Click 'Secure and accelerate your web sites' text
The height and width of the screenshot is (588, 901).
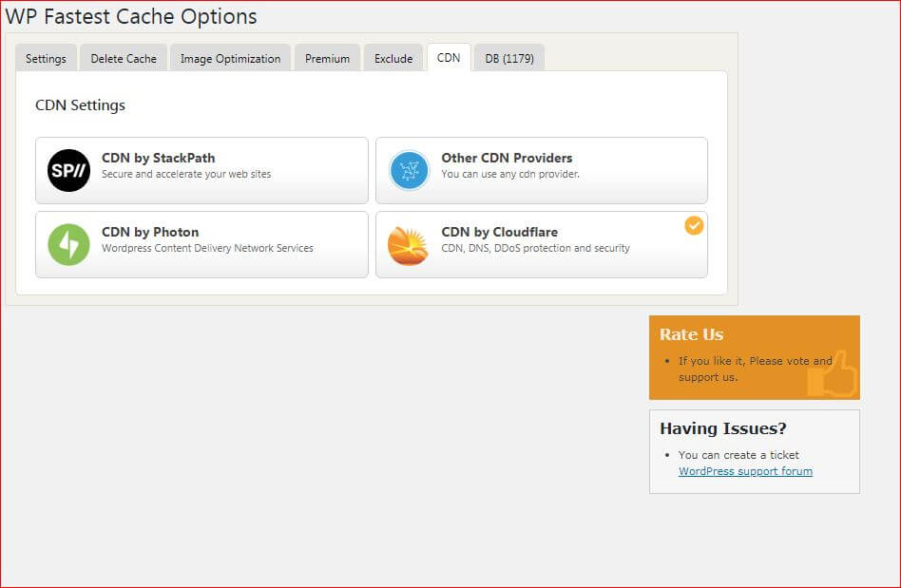186,174
